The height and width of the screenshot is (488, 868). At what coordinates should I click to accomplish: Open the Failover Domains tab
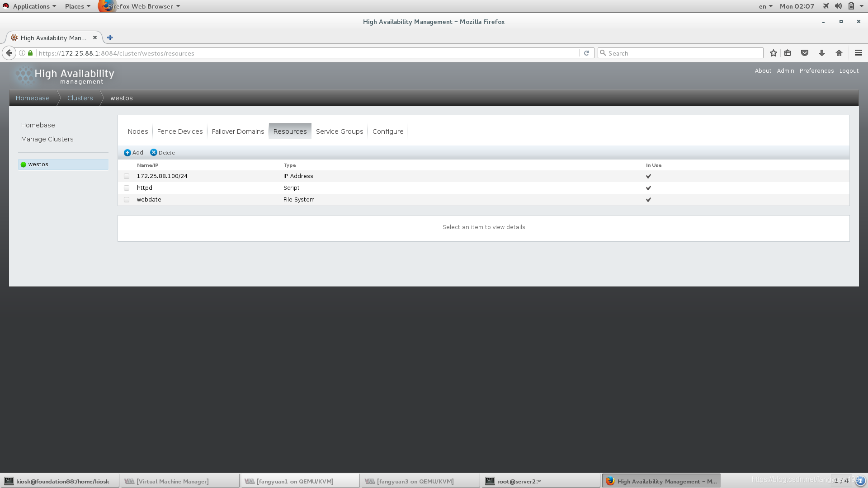pyautogui.click(x=238, y=131)
